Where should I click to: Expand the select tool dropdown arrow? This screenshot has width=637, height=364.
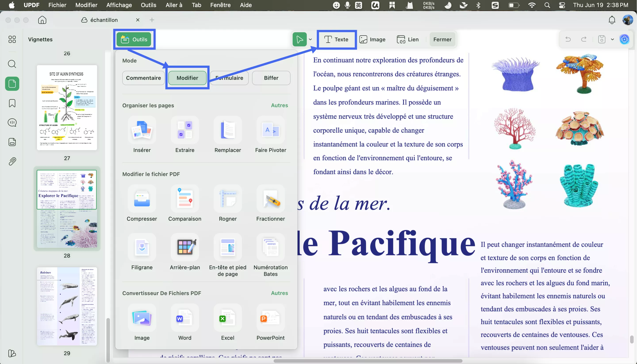click(310, 40)
